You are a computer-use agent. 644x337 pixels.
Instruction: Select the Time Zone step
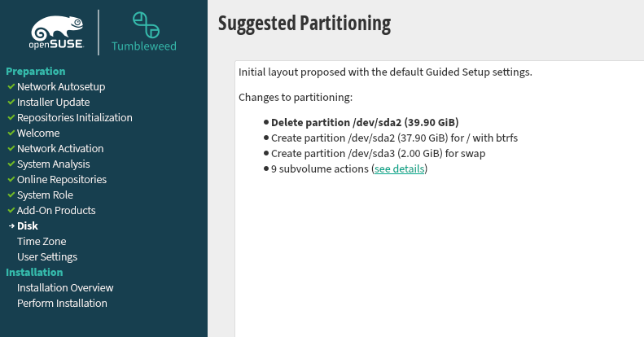(x=42, y=241)
